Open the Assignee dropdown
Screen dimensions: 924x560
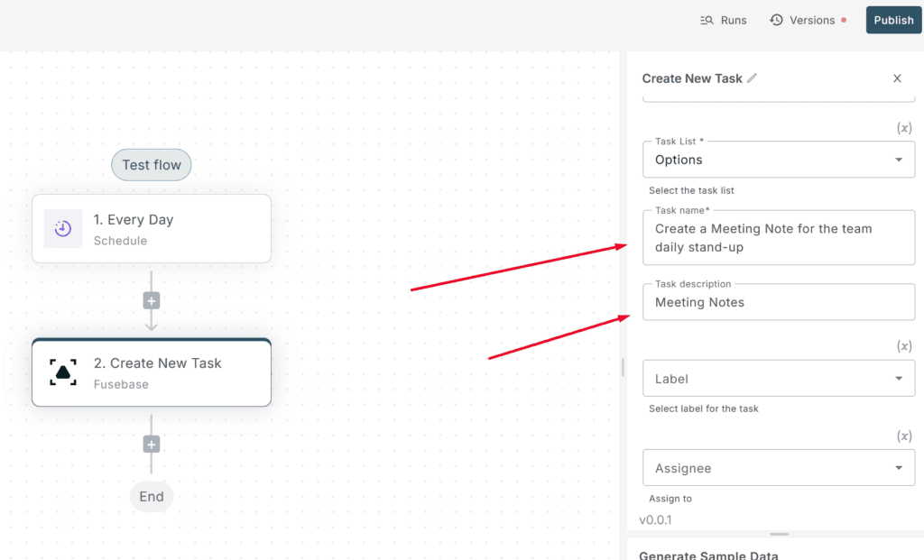pyautogui.click(x=779, y=467)
